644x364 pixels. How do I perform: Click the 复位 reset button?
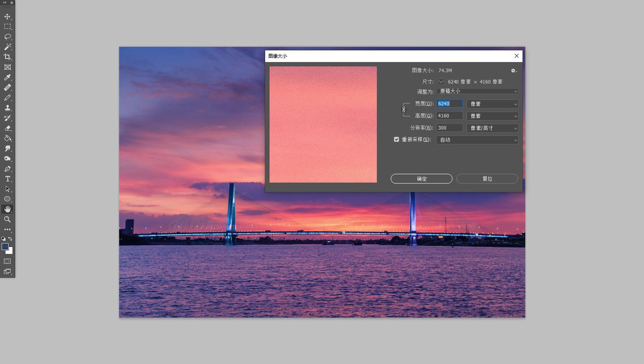(x=487, y=179)
